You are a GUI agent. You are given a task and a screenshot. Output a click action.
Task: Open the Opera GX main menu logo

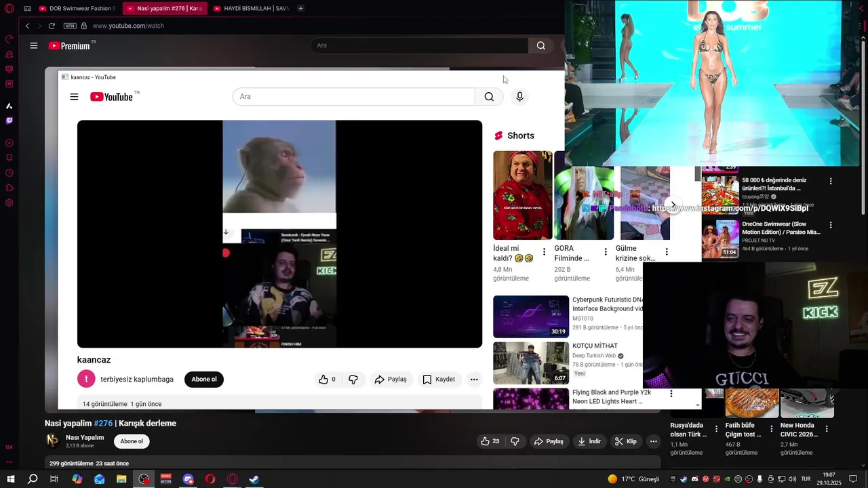[9, 8]
